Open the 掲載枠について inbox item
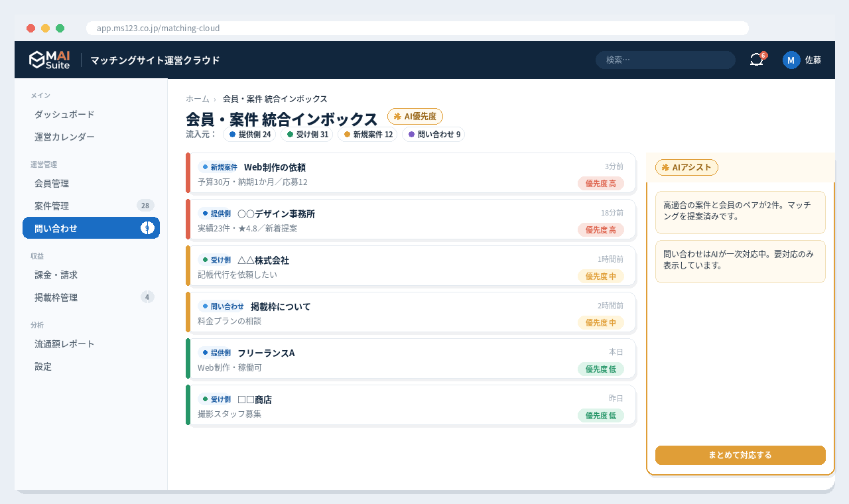This screenshot has height=504, width=849. [411, 312]
